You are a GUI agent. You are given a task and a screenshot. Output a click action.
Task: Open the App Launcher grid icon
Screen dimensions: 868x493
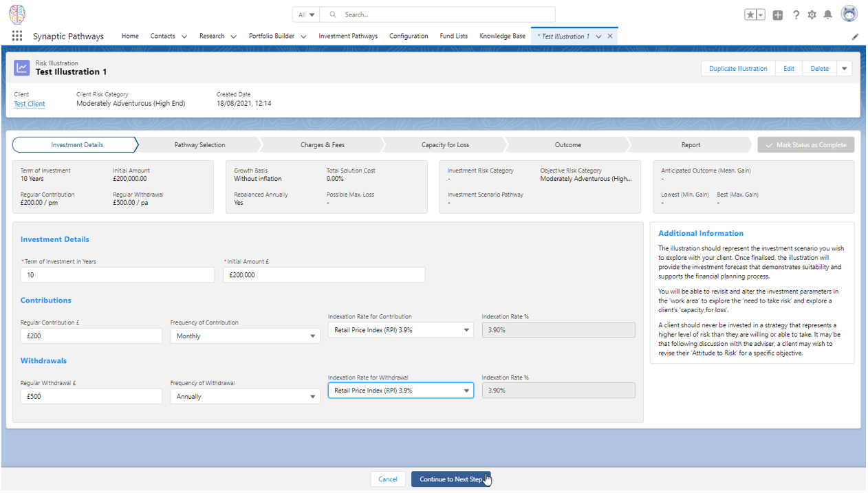(x=17, y=36)
